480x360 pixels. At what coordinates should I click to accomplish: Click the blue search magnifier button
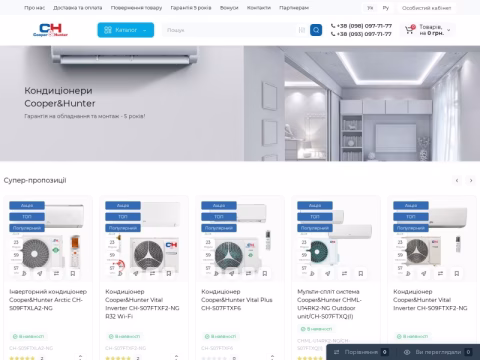[x=316, y=30]
